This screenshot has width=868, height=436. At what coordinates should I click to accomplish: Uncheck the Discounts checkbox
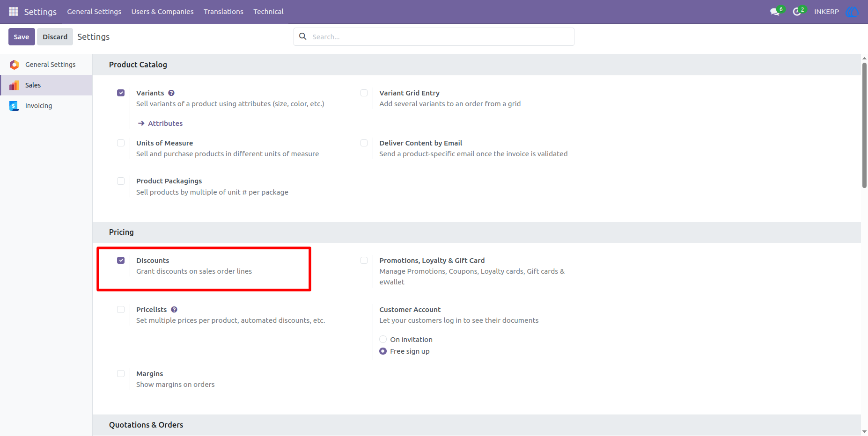(121, 261)
